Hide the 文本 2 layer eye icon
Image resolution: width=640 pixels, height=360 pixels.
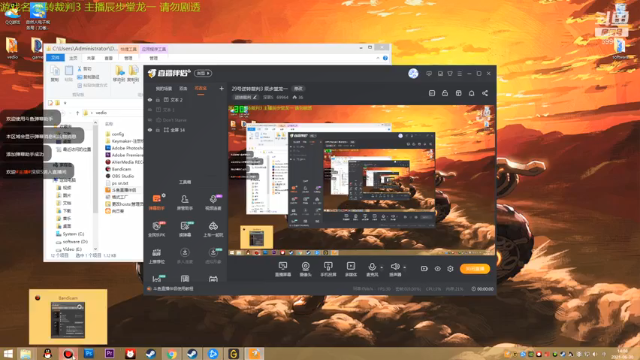coord(150,100)
